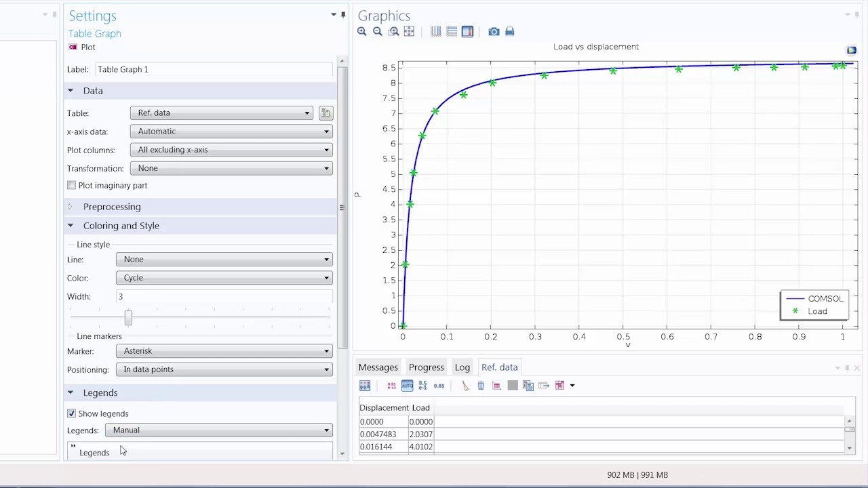The height and width of the screenshot is (488, 868).
Task: Open the Positioning dropdown
Action: point(224,369)
